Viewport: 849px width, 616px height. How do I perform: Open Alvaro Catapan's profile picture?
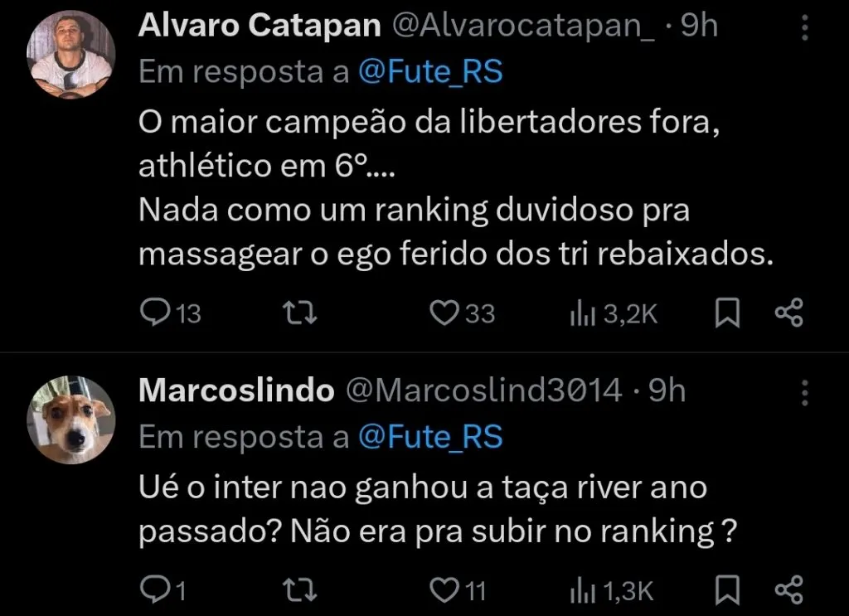click(72, 53)
